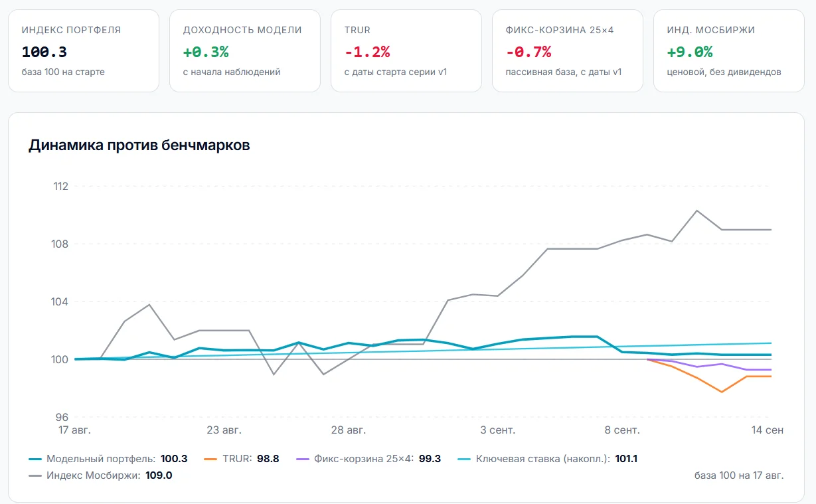
Task: Click the TRUR card title at the top
Action: tap(357, 30)
